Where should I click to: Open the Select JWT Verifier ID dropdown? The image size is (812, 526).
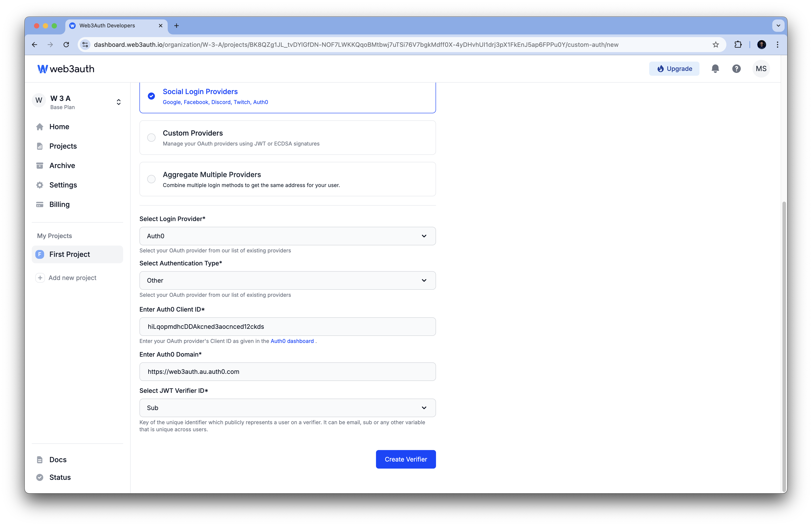(287, 408)
